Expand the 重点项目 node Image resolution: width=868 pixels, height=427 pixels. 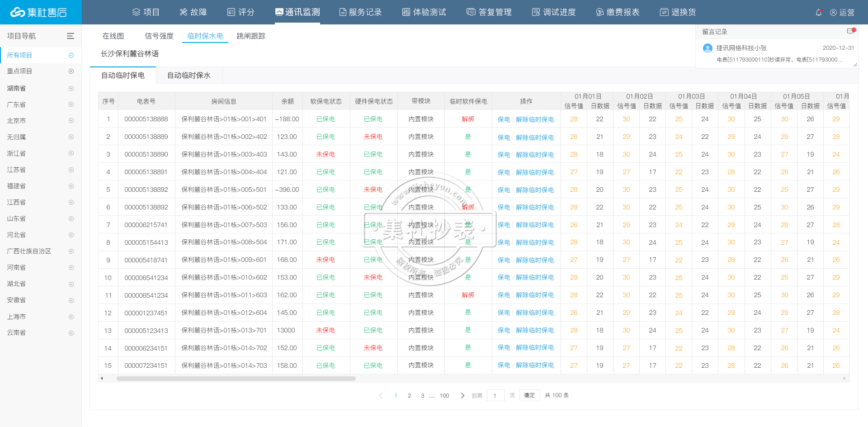click(71, 71)
